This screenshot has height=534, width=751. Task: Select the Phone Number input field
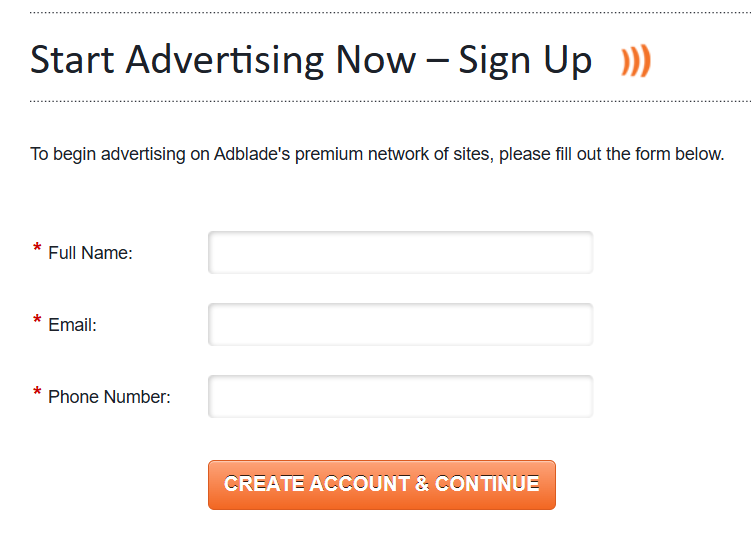[x=400, y=396]
